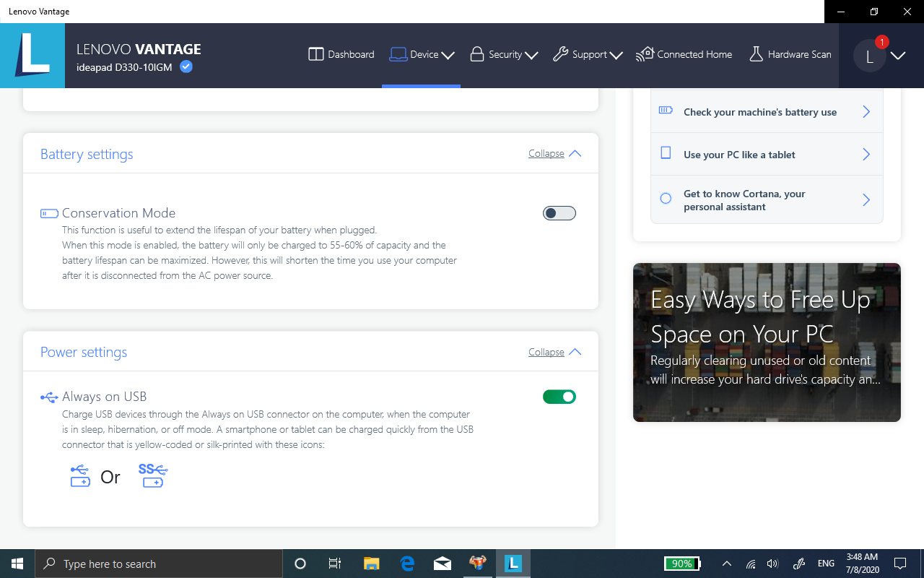Click the Connected Home house icon
The height and width of the screenshot is (578, 924).
[645, 54]
